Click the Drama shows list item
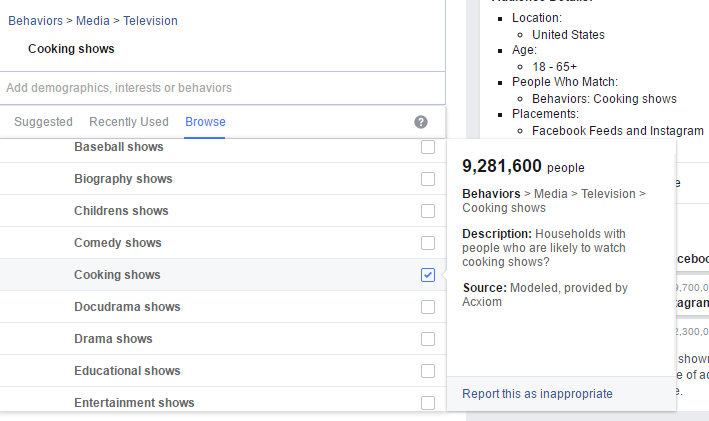This screenshot has height=421, width=709. click(x=113, y=339)
